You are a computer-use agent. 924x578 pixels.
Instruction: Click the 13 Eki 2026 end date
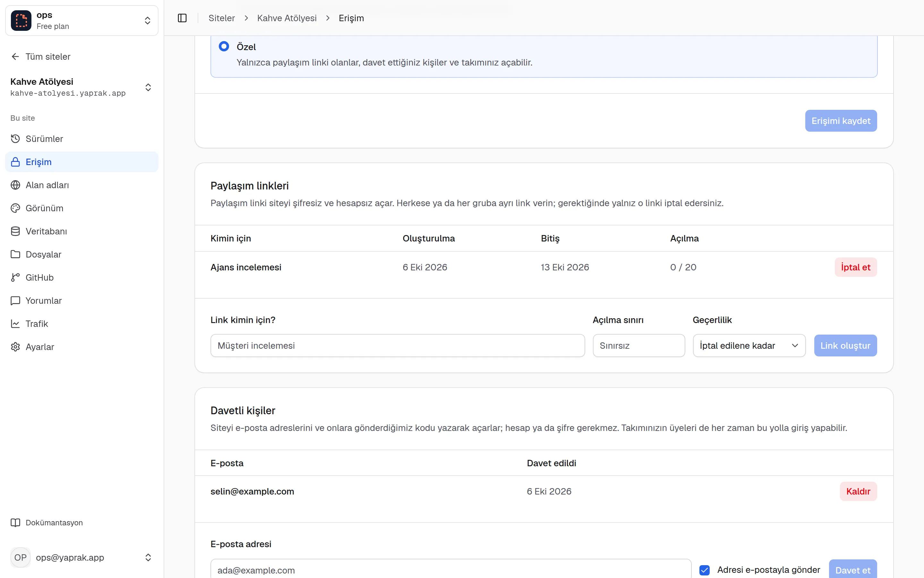click(565, 267)
